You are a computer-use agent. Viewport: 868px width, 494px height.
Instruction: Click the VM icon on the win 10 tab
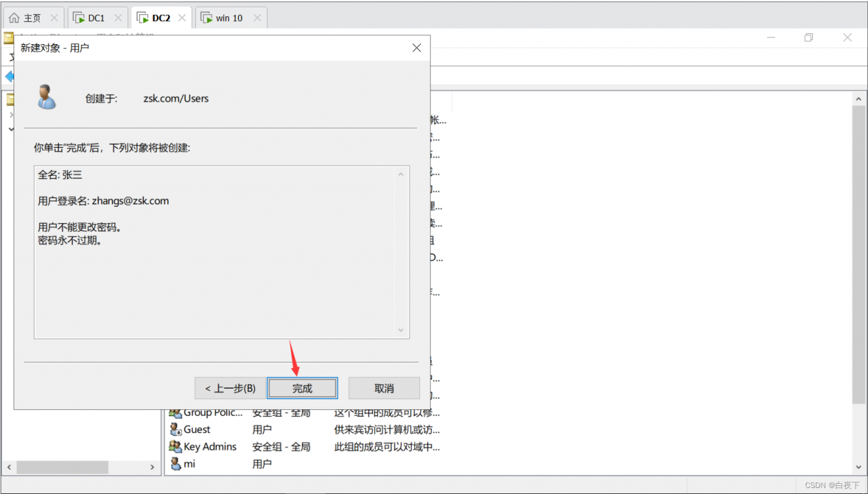click(206, 18)
